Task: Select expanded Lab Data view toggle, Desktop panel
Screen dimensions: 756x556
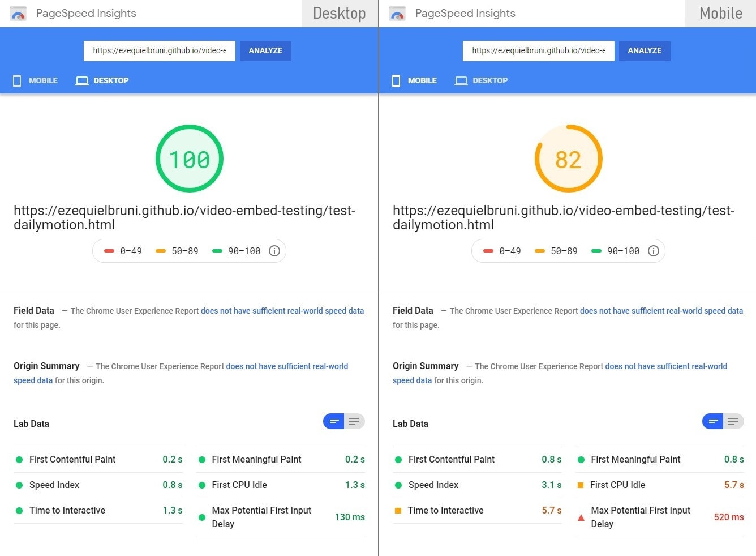Action: coord(354,421)
